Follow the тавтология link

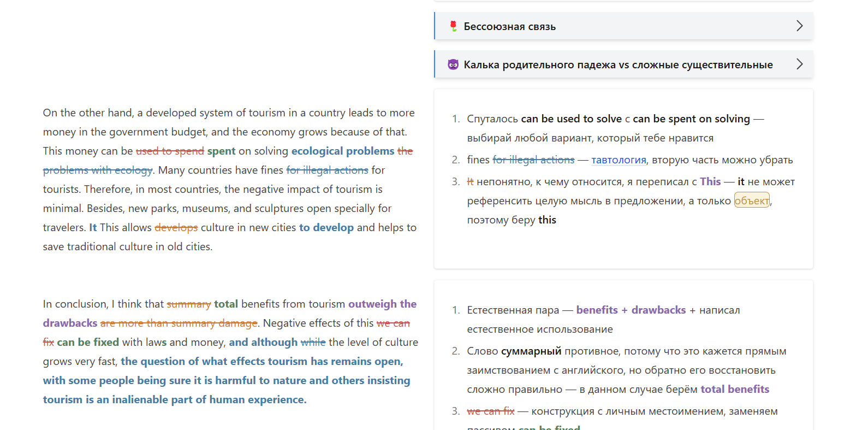[619, 160]
